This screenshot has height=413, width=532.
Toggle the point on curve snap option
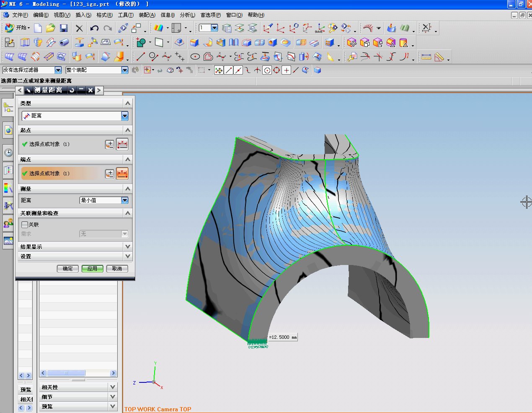coord(296,70)
